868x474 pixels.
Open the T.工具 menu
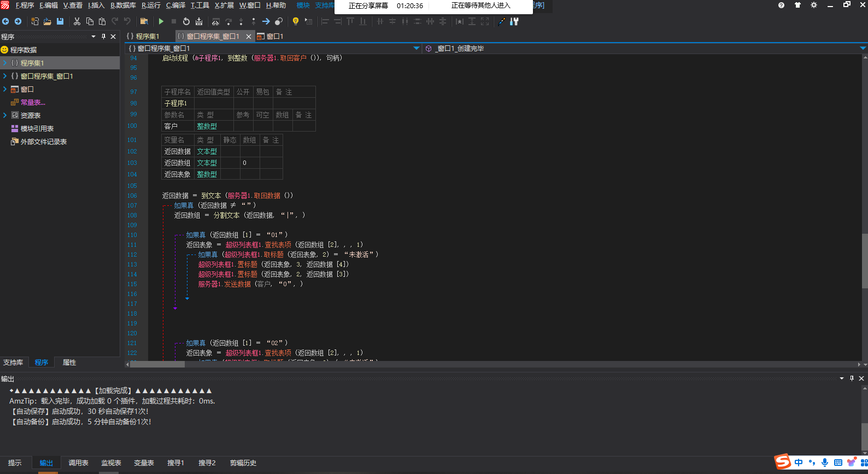point(200,5)
